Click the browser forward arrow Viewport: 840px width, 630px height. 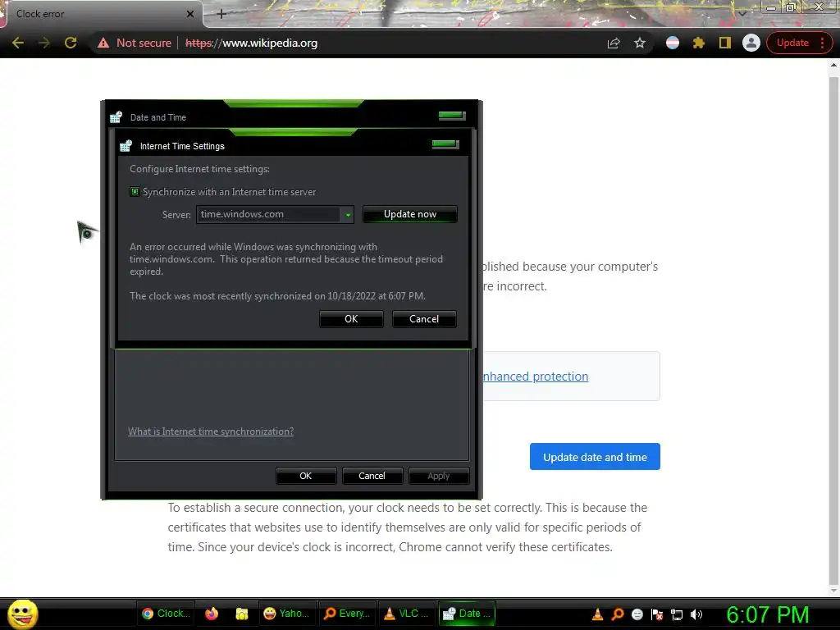[44, 43]
